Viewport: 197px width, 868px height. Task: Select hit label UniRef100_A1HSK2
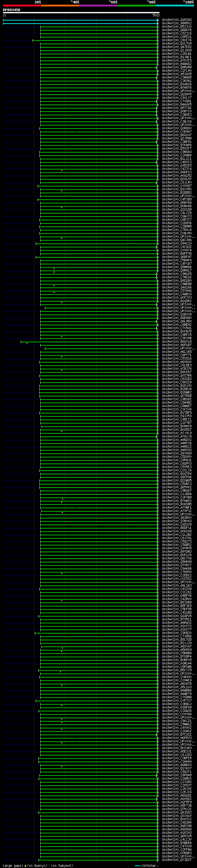176,799
